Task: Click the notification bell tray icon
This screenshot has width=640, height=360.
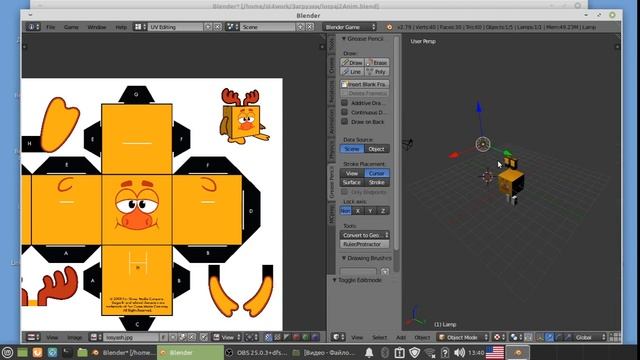Action: [x=369, y=352]
